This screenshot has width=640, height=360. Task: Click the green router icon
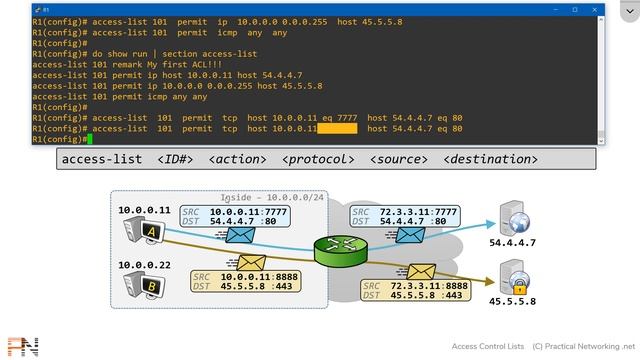pos(341,251)
